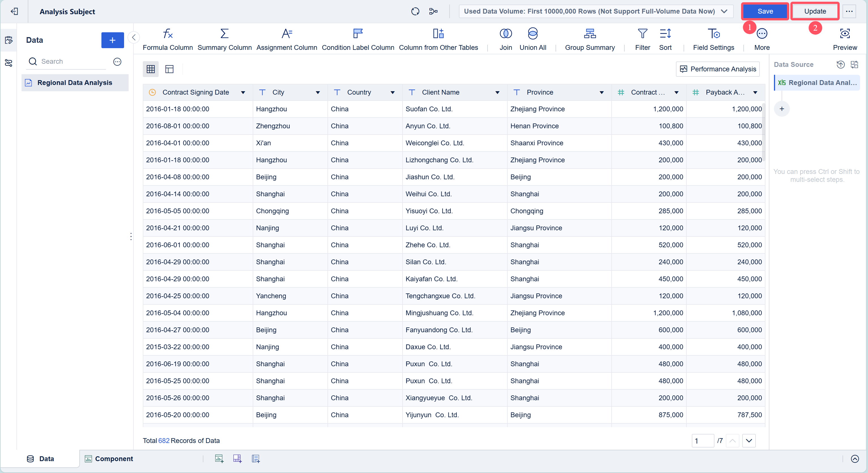Switch to the Component tab
Viewport: 868px width, 473px height.
pos(109,459)
